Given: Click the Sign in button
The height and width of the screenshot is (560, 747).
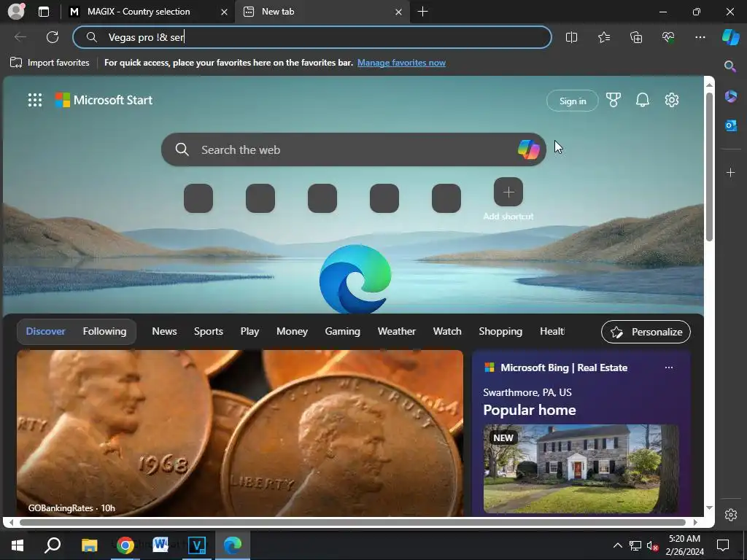Looking at the screenshot, I should click(x=573, y=101).
